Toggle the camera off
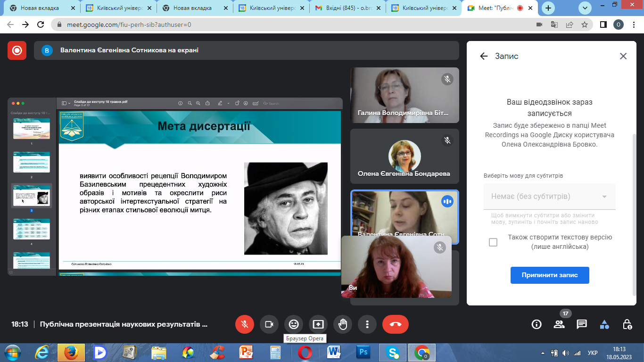Image resolution: width=644 pixels, height=362 pixels. (269, 324)
